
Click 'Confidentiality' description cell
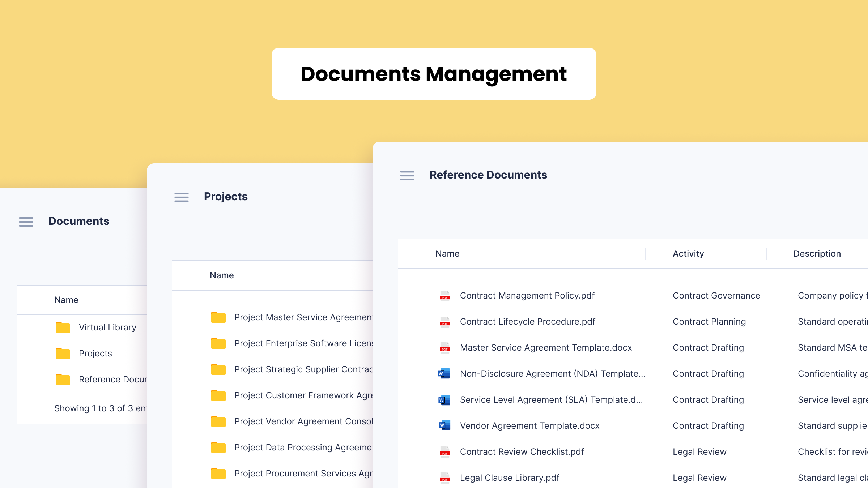[x=833, y=374]
